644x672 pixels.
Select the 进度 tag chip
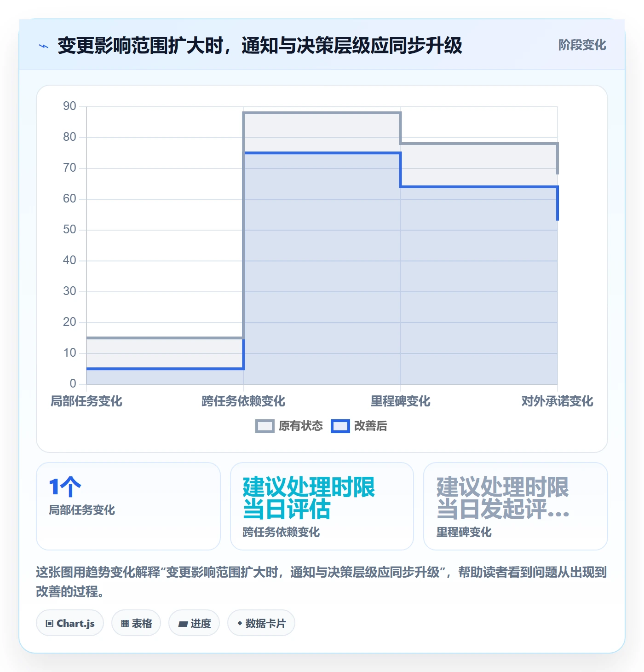point(194,623)
